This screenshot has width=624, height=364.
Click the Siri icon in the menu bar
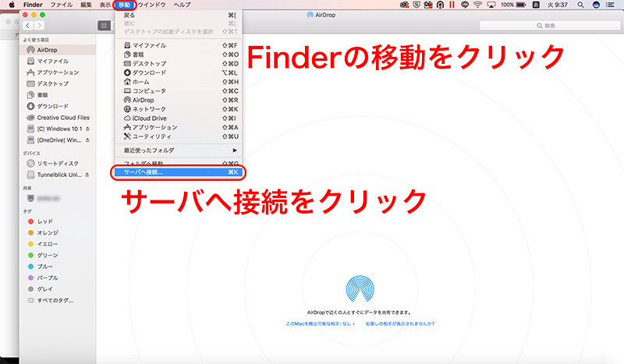tap(596, 5)
